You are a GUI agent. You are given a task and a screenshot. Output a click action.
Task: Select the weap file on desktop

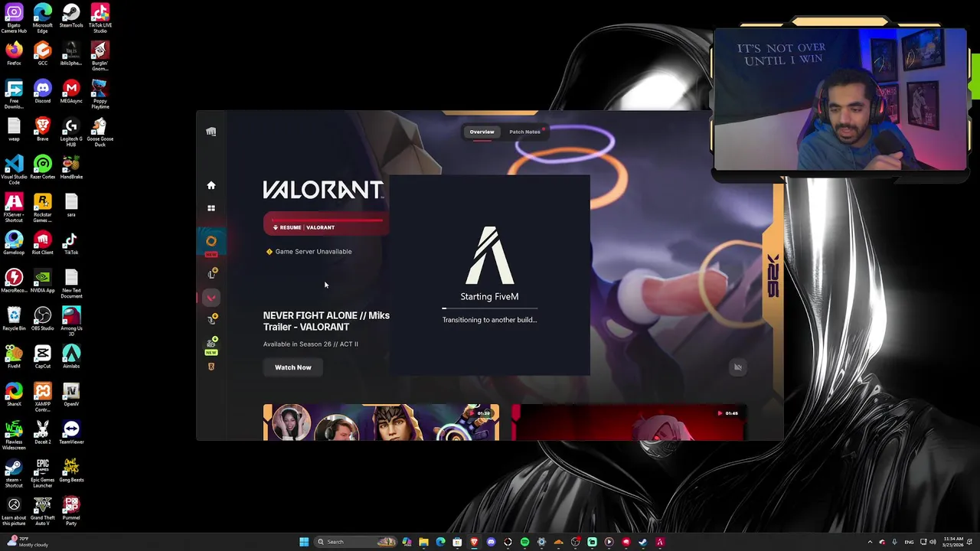click(14, 130)
